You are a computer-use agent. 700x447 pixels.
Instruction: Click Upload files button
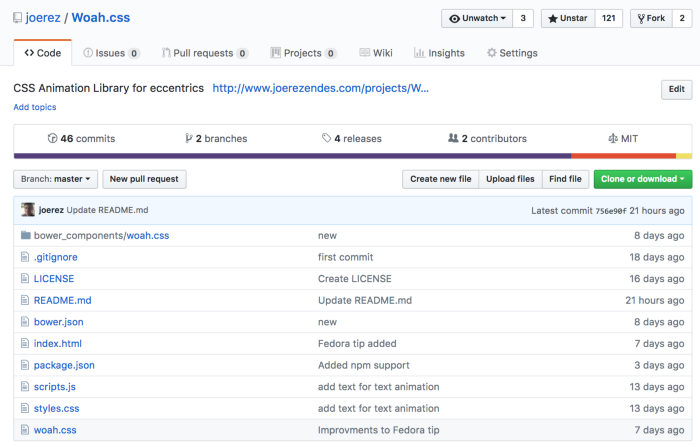point(510,179)
